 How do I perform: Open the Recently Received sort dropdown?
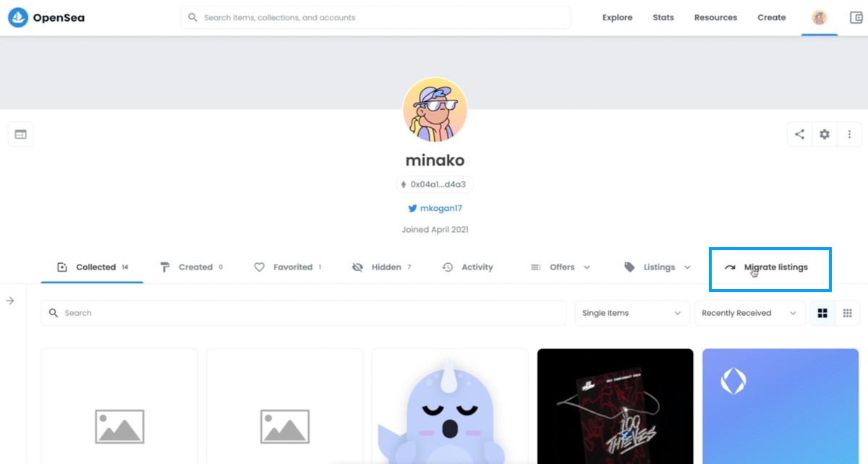[749, 313]
